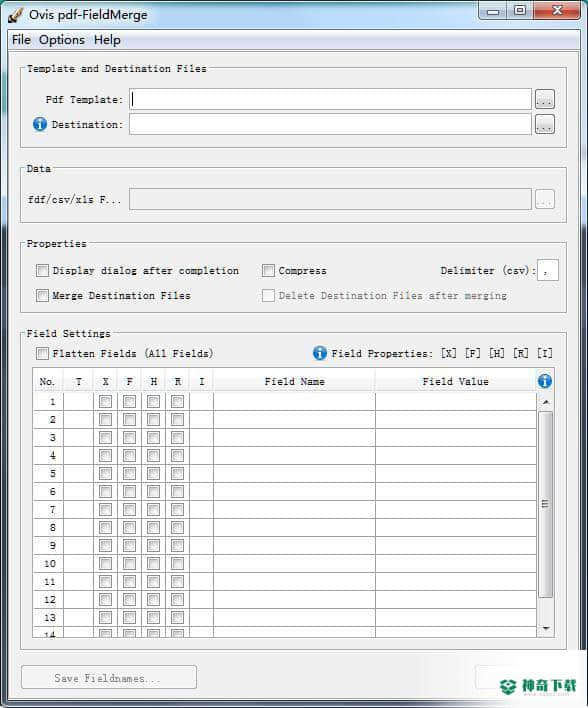Check the R checkbox in row 11
Screen dimensions: 588x708
[x=177, y=582]
